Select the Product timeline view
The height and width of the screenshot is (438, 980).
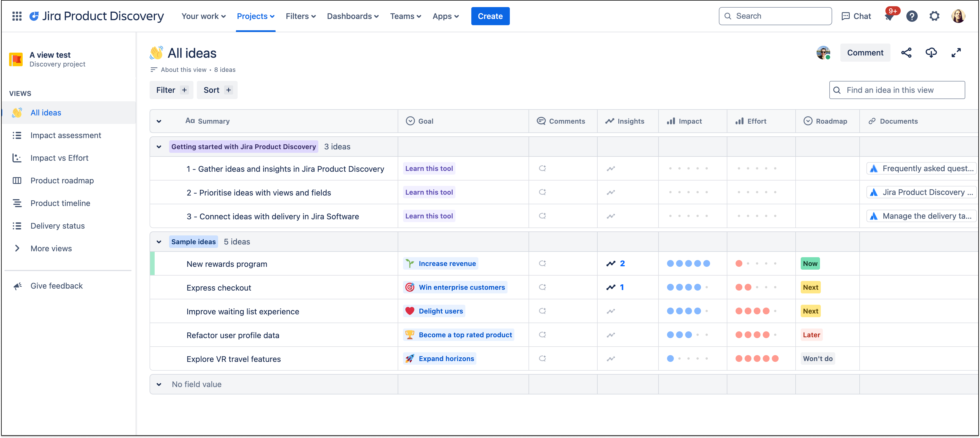(61, 203)
